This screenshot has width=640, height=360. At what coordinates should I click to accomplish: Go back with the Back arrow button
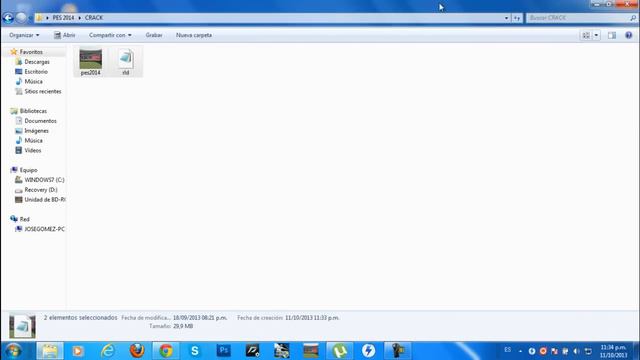pos(8,18)
